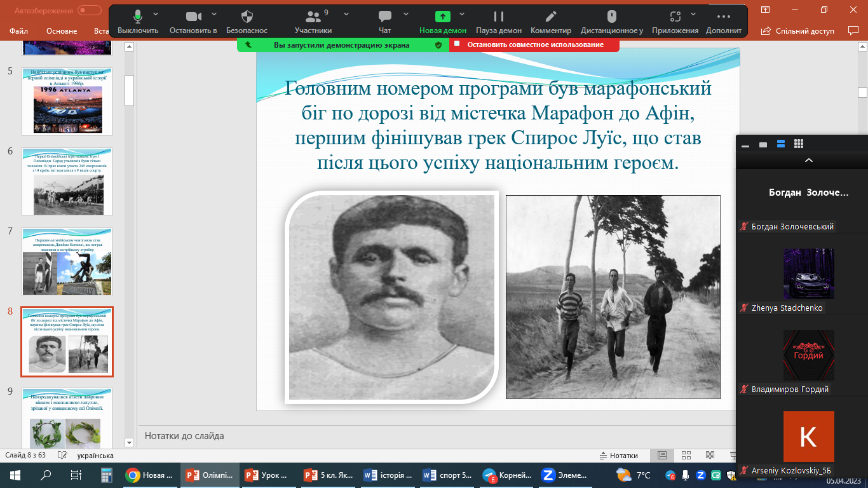Switch Zoom panel to stacked thumbnail view
This screenshot has height=488, width=868.
coord(781,144)
